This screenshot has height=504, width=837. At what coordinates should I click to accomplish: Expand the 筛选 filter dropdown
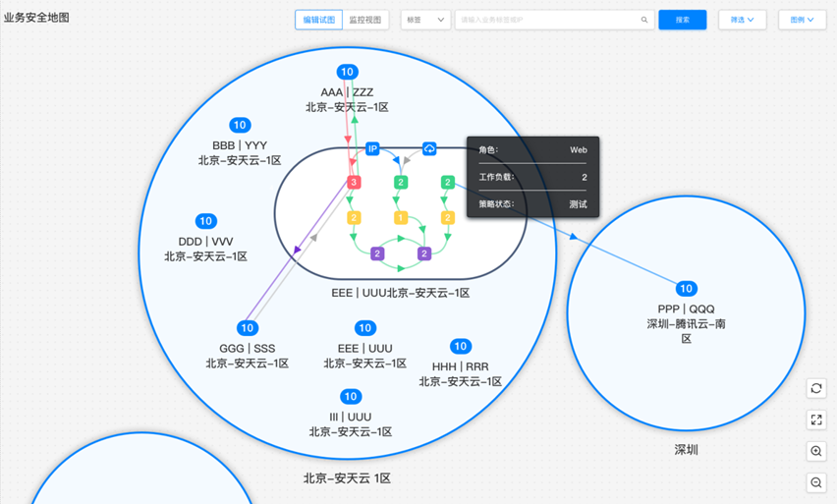click(742, 20)
